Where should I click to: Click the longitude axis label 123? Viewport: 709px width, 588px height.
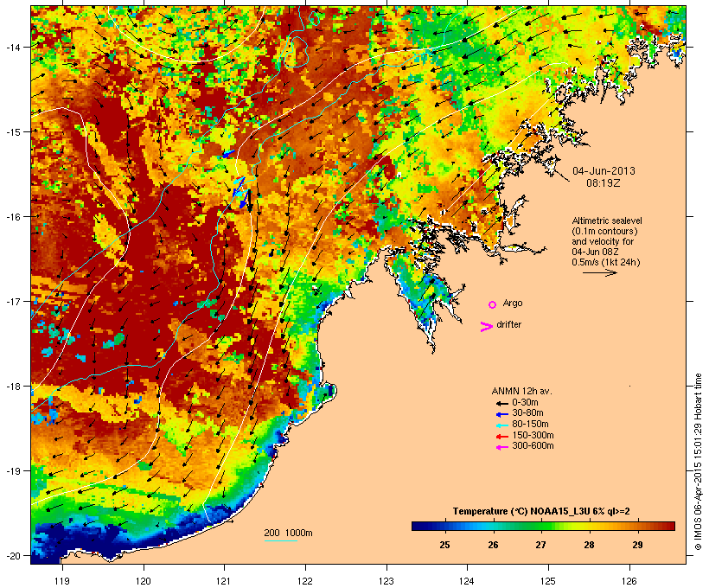tap(386, 581)
